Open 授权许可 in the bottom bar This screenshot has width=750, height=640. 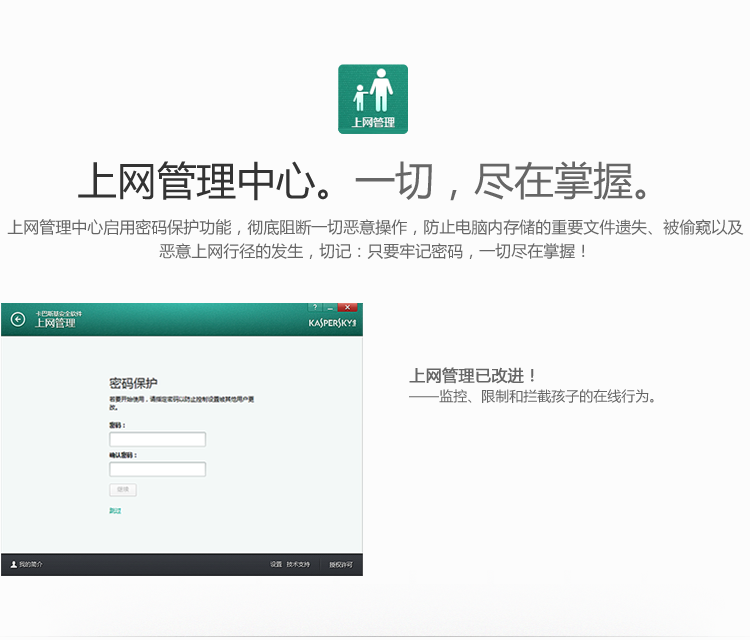point(340,565)
